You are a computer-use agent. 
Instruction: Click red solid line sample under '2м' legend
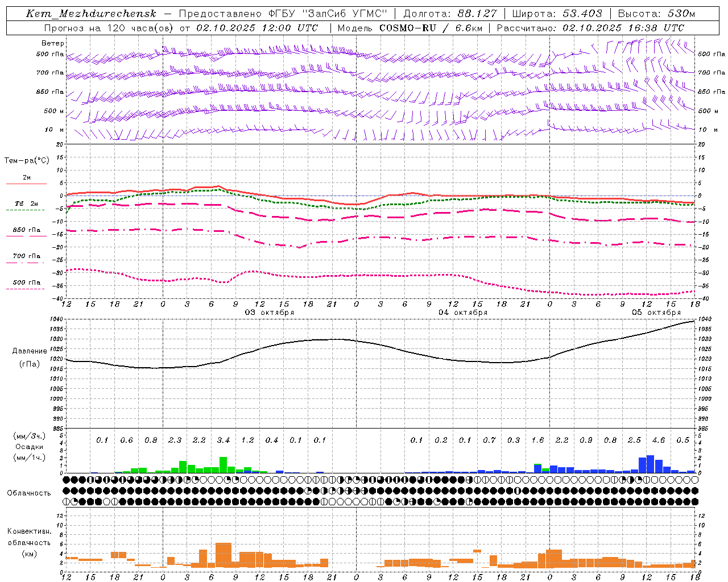tap(26, 184)
